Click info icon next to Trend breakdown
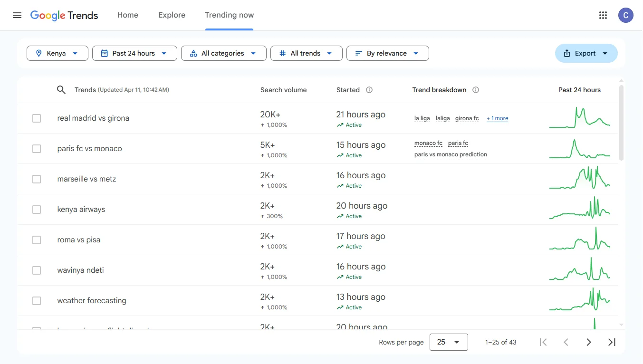This screenshot has width=643, height=364. [x=476, y=90]
